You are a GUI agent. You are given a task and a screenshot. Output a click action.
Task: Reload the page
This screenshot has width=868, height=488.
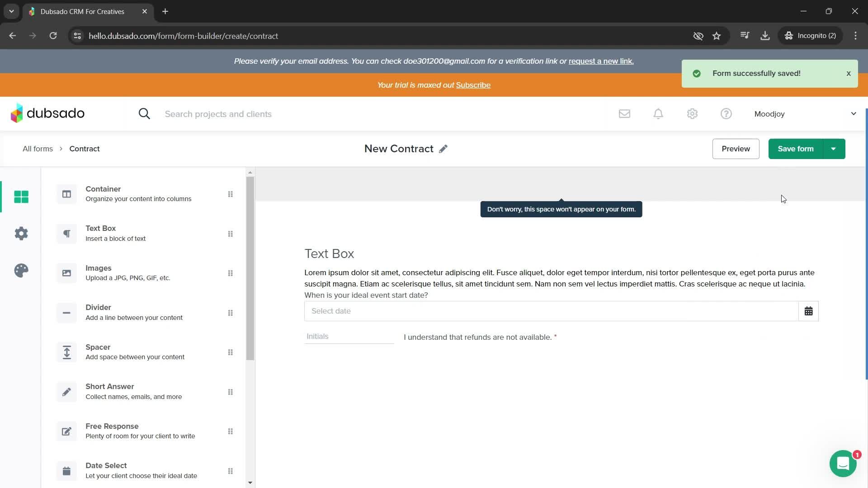[x=53, y=36]
